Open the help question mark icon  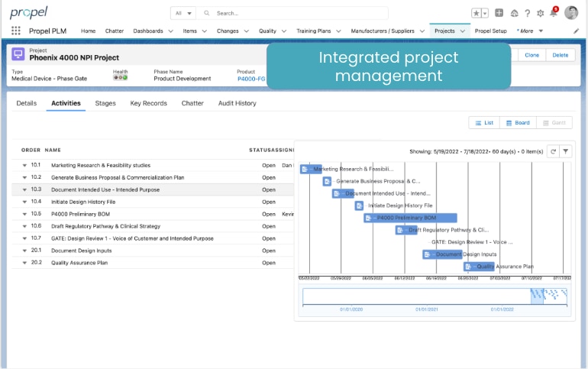click(527, 13)
